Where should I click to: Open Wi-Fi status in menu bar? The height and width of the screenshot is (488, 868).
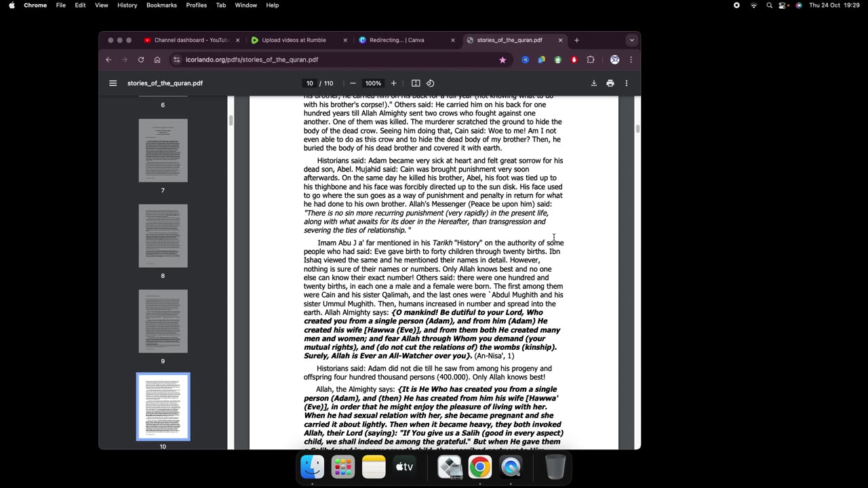coord(753,5)
